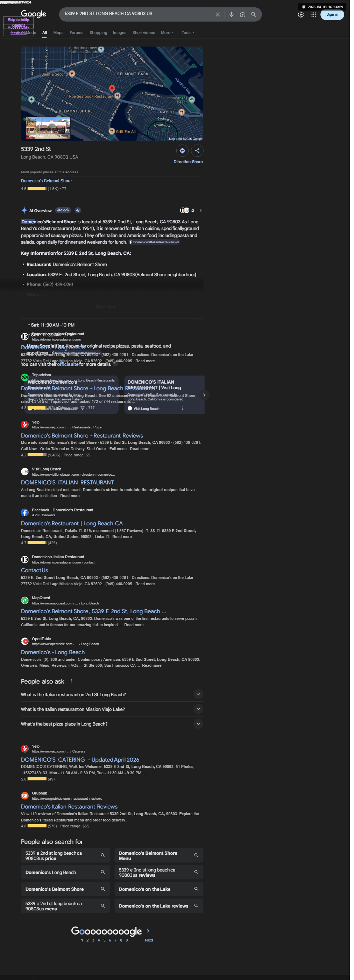The image size is (354, 980).
Task: Switch to the Maps tab
Action: [x=58, y=33]
